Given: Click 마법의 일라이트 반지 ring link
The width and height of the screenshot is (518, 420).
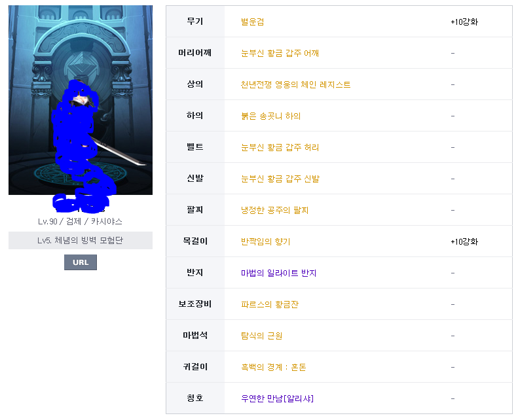Looking at the screenshot, I should click(278, 273).
